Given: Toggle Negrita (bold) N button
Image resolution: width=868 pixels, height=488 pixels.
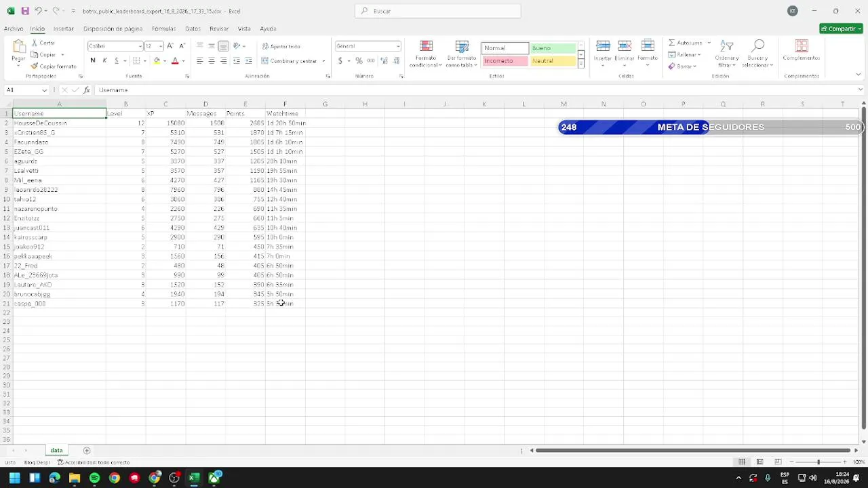Looking at the screenshot, I should pyautogui.click(x=93, y=61).
